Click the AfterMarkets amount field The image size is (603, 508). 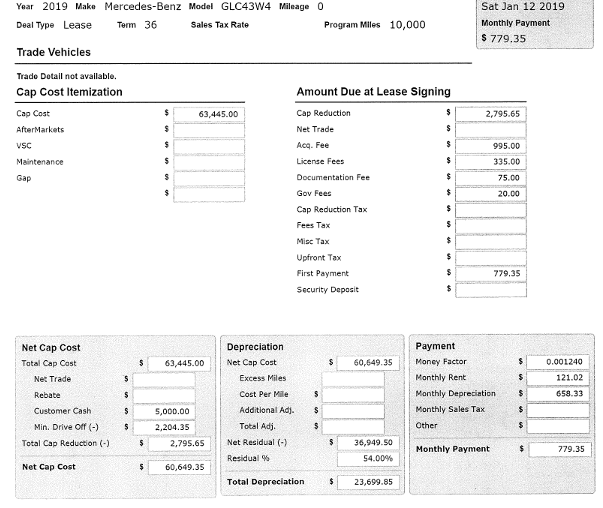(209, 130)
